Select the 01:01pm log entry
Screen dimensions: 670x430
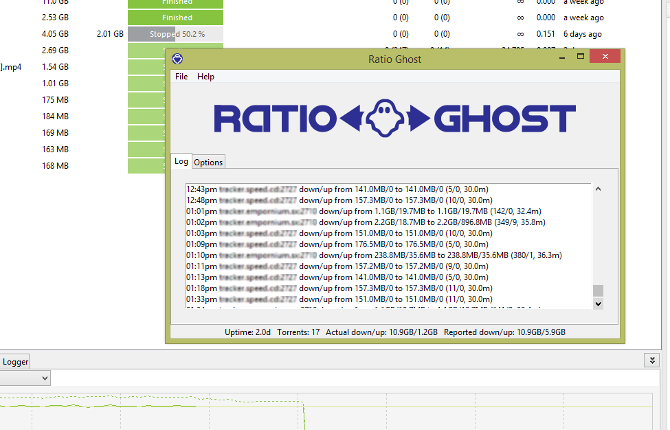(364, 212)
